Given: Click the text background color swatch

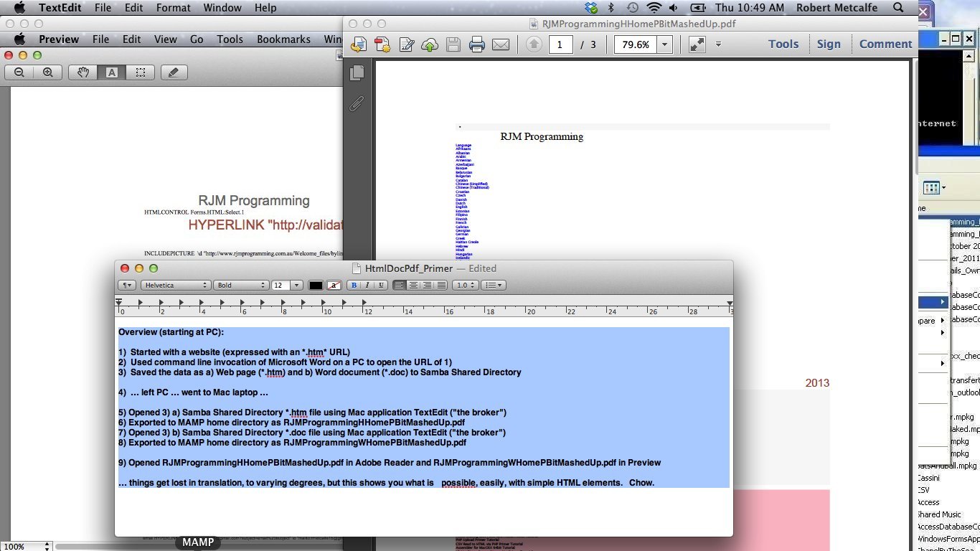Looking at the screenshot, I should point(334,286).
